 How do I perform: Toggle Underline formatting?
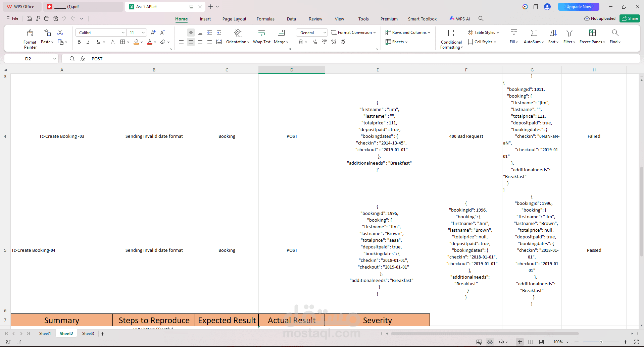(98, 42)
